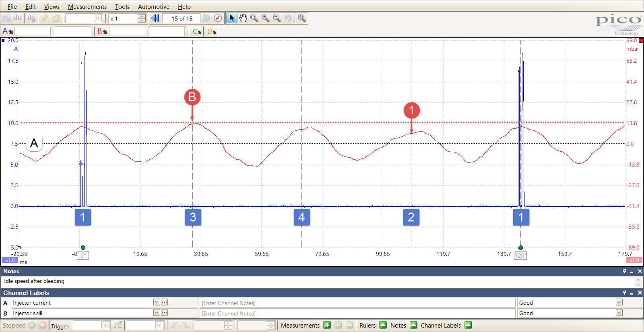Click channel A ellipsis button
This screenshot has width=644, height=332.
click(x=164, y=302)
